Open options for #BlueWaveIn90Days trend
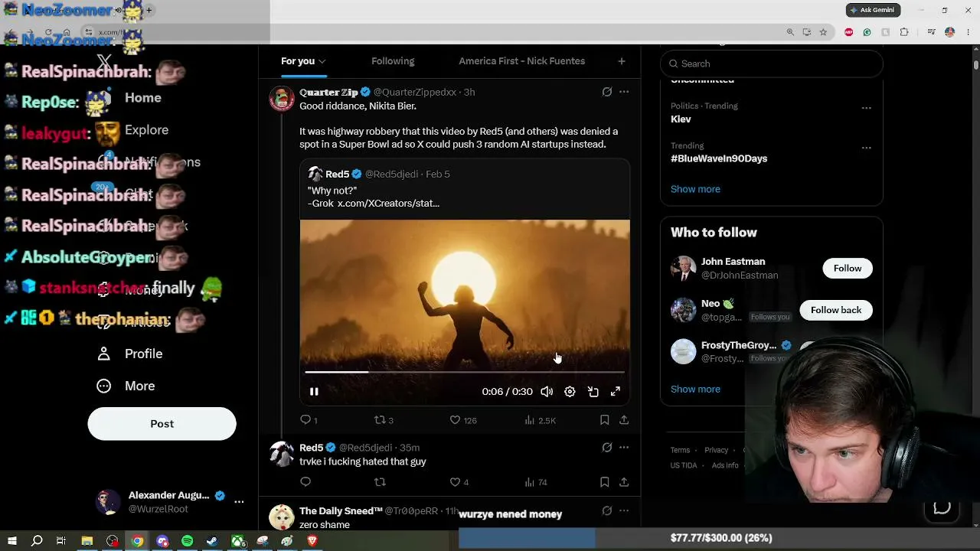Screen dimensions: 980x551 pyautogui.click(x=867, y=148)
